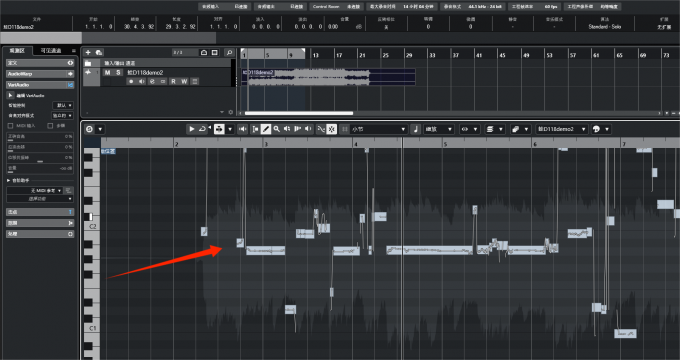Click the record enable dot on track
680x360 pixels.
(x=131, y=82)
